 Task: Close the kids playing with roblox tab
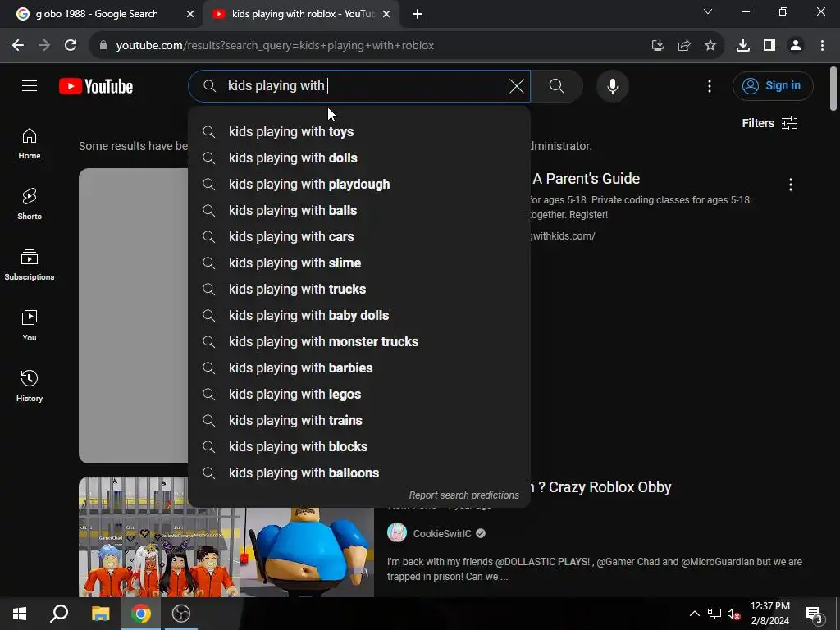[386, 15]
